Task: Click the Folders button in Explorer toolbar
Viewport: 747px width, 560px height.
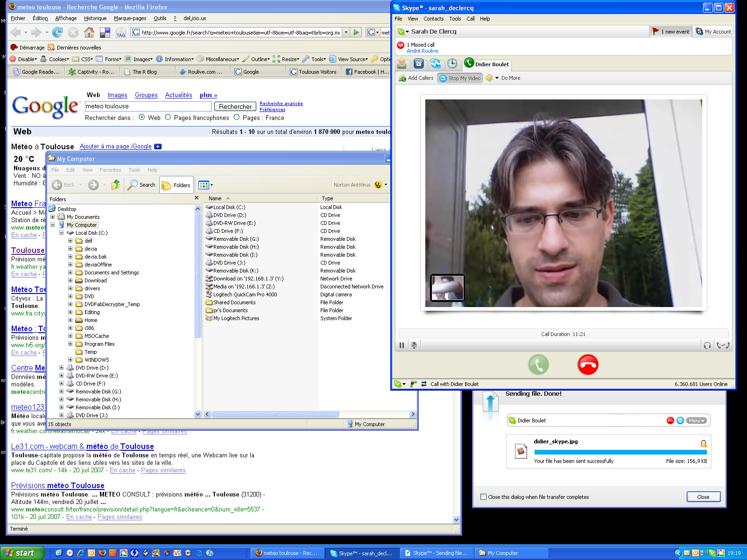Action: tap(176, 185)
